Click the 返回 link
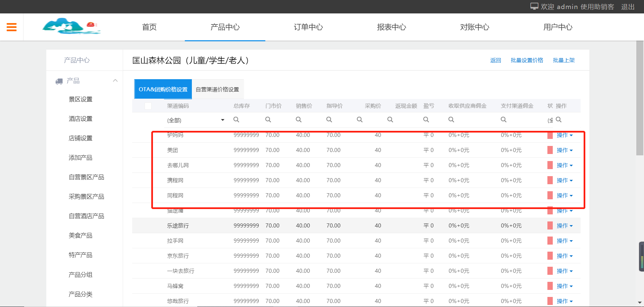Screen dimensions: 644x307 tap(495, 60)
